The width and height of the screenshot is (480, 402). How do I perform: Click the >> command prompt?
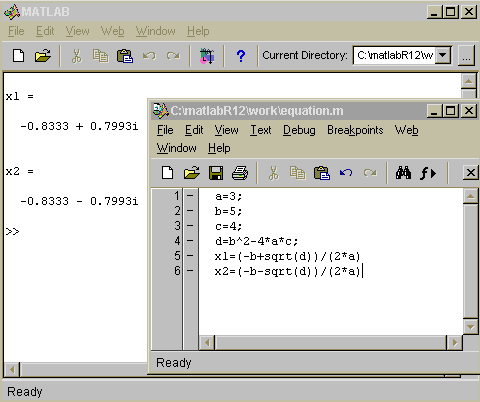pyautogui.click(x=12, y=231)
